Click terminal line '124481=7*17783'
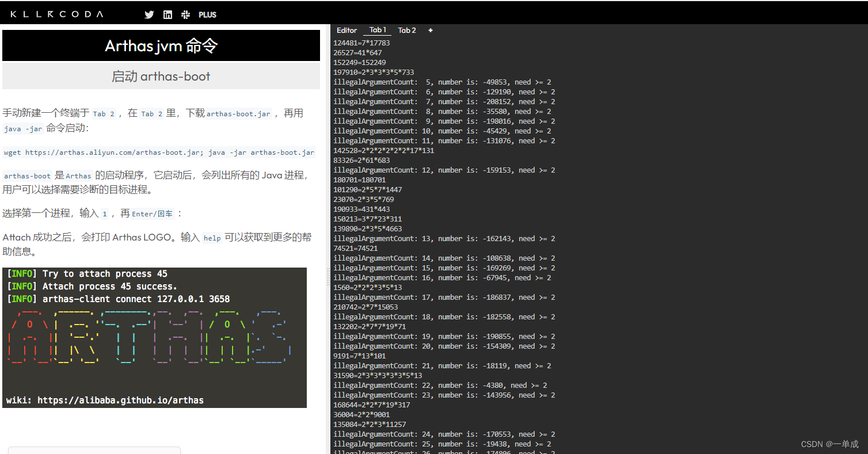 361,43
